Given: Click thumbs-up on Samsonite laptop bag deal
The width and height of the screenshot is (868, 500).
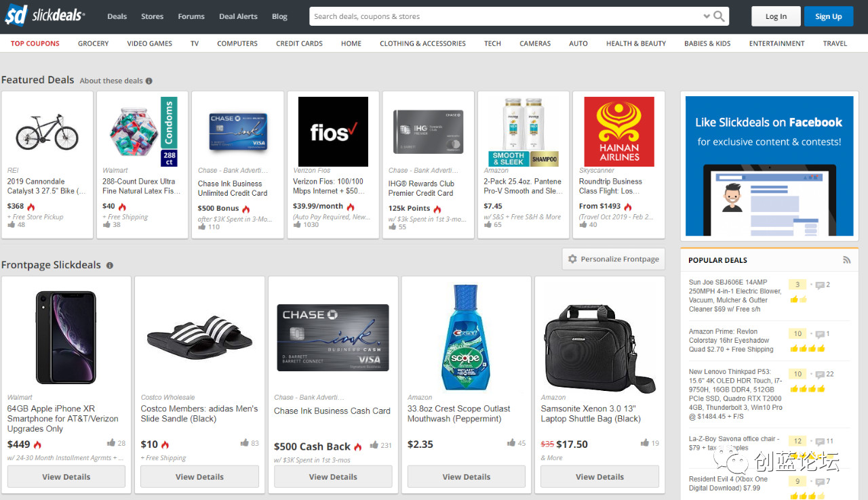Looking at the screenshot, I should 644,443.
